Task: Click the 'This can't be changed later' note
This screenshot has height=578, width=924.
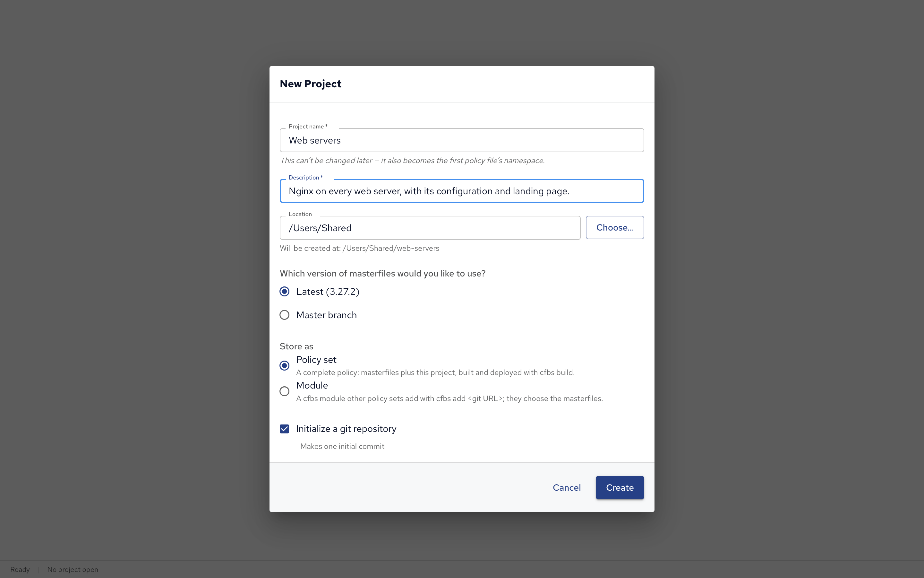Action: (x=412, y=161)
